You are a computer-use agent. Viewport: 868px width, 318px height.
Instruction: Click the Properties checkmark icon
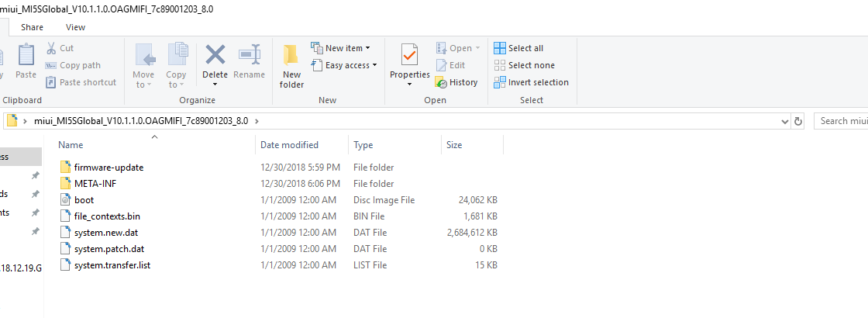410,55
